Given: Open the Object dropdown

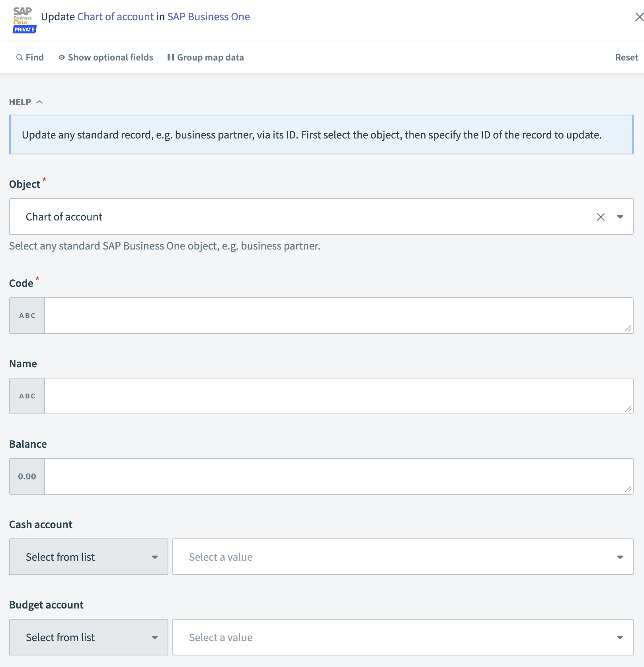Looking at the screenshot, I should pyautogui.click(x=620, y=216).
